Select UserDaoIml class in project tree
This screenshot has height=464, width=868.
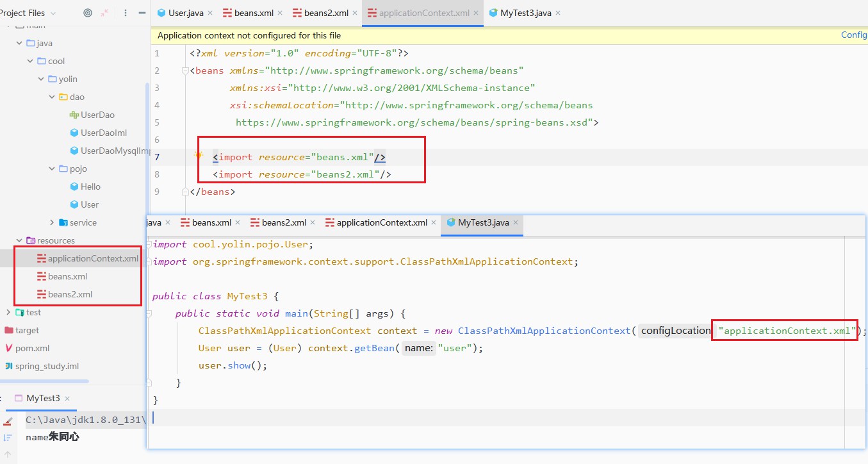tap(98, 133)
